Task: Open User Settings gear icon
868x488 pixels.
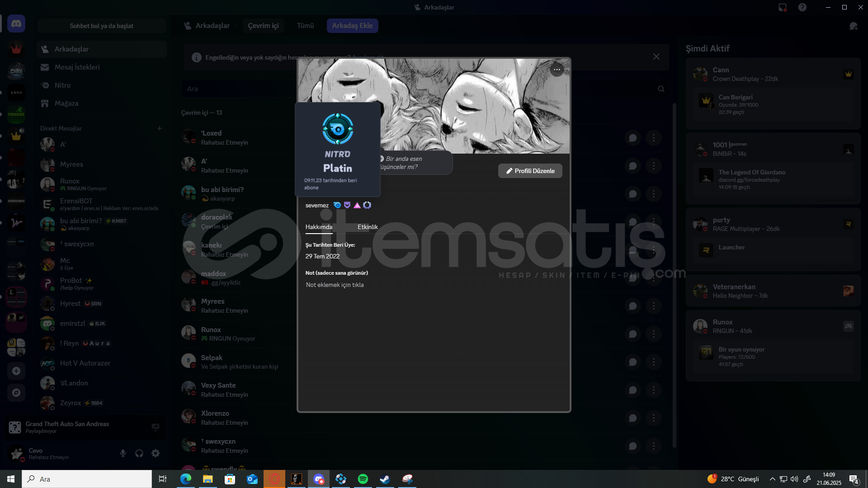Action: tap(156, 453)
